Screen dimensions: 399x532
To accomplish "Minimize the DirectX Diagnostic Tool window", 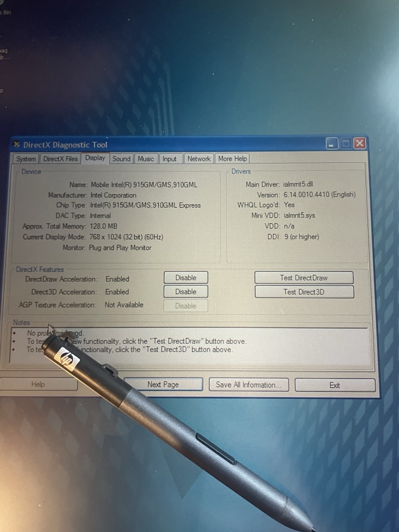I will (x=332, y=144).
